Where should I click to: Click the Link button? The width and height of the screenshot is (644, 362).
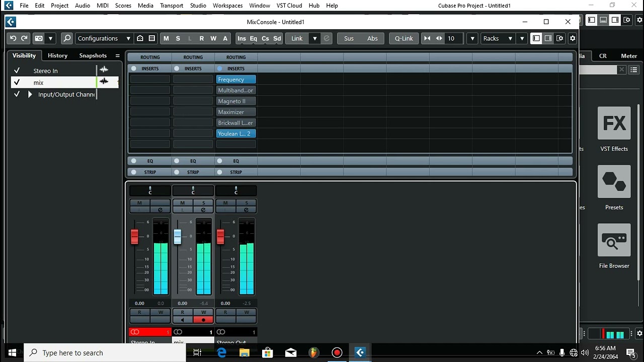[297, 38]
